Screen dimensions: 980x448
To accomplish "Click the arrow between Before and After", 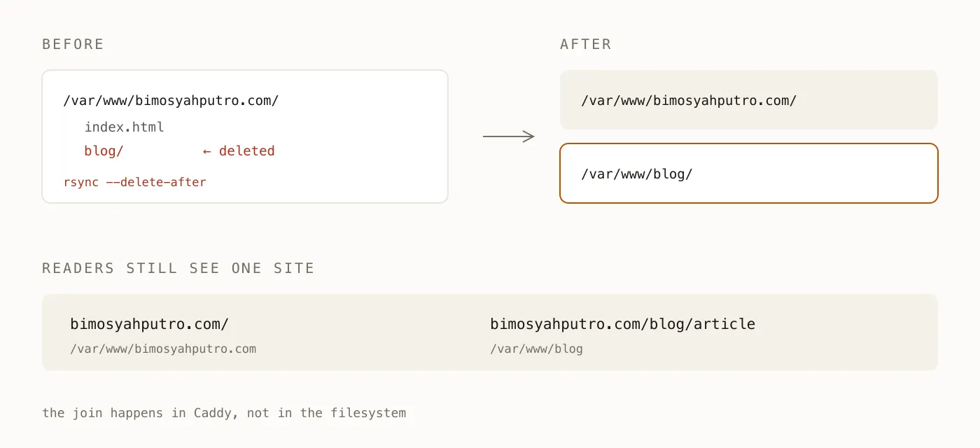I will tap(509, 136).
